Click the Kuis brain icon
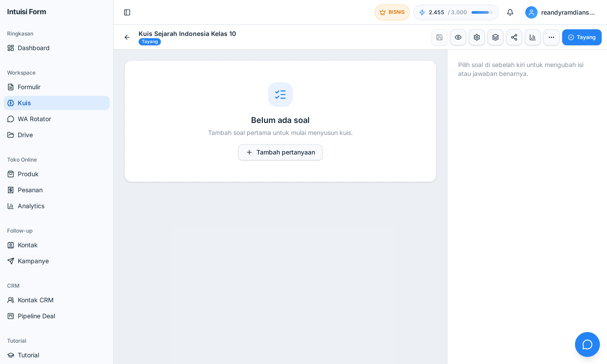The image size is (607, 364). click(x=11, y=103)
